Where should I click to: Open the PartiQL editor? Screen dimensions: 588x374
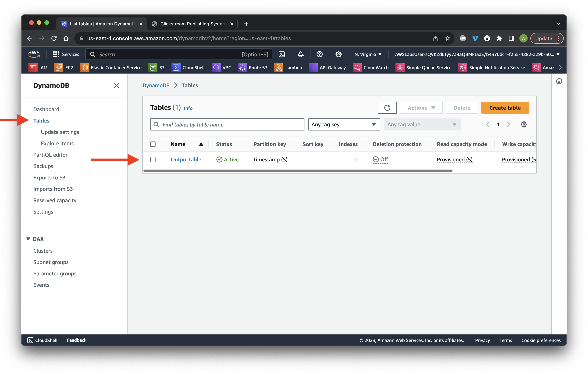(x=50, y=155)
